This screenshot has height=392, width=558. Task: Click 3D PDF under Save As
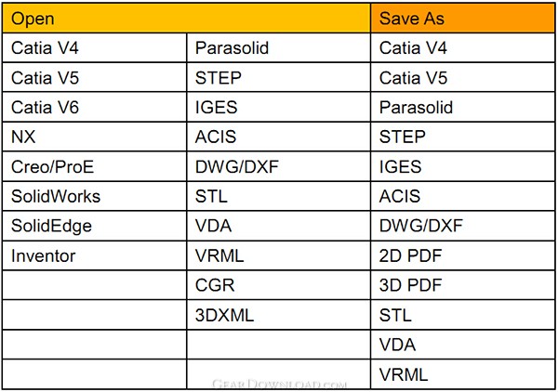point(462,285)
